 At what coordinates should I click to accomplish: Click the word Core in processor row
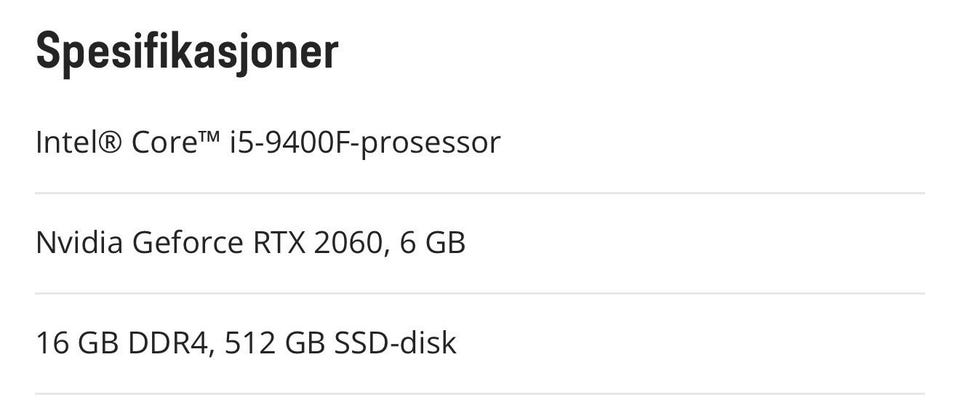162,143
